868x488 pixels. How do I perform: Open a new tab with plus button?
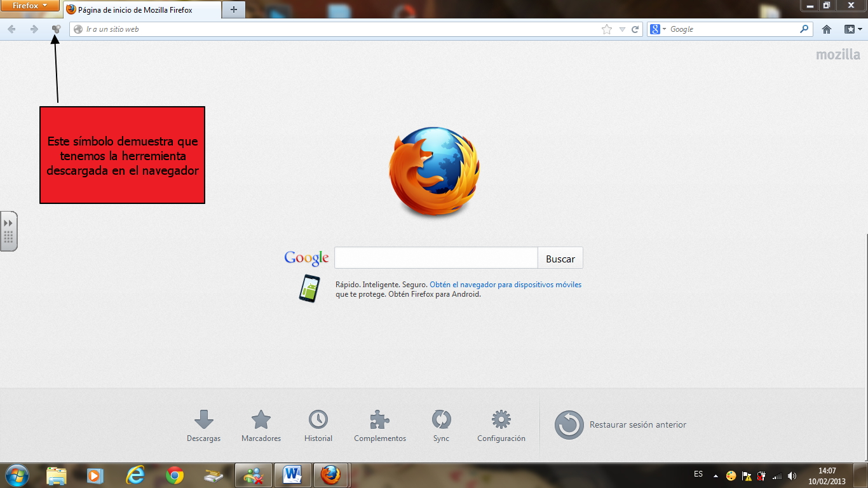click(234, 10)
